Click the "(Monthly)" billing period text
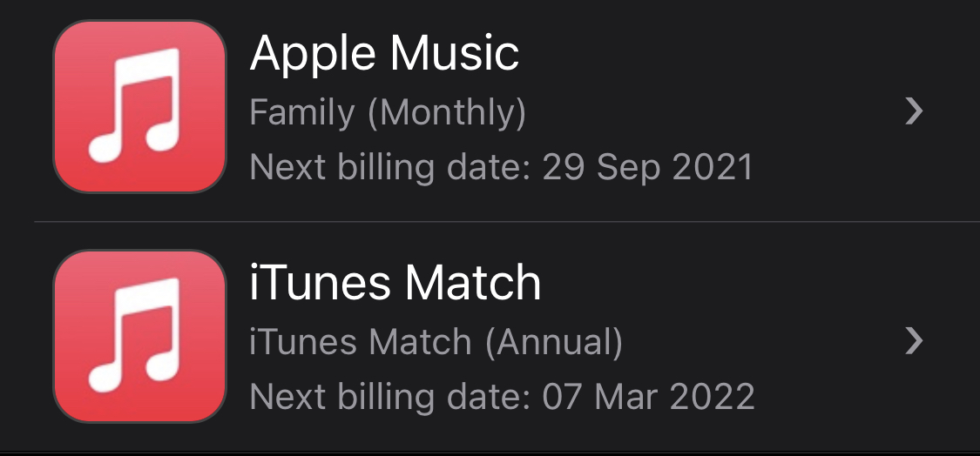Viewport: 980px width, 456px height. (446, 114)
